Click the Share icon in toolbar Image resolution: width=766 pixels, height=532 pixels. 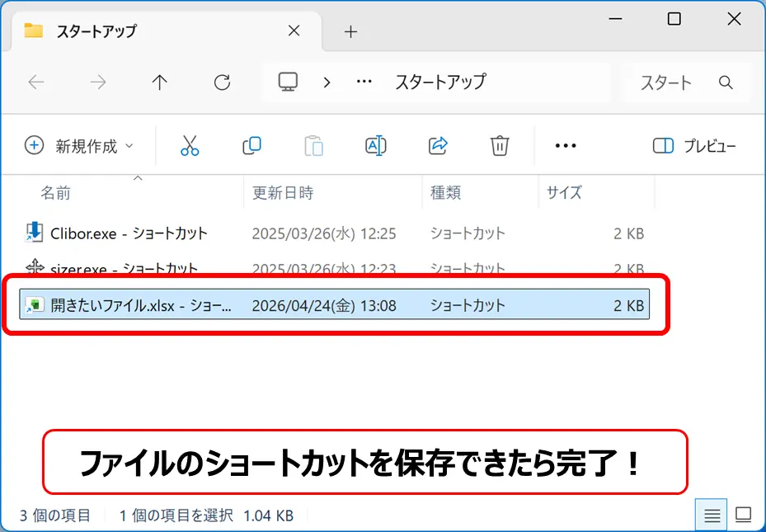click(438, 146)
